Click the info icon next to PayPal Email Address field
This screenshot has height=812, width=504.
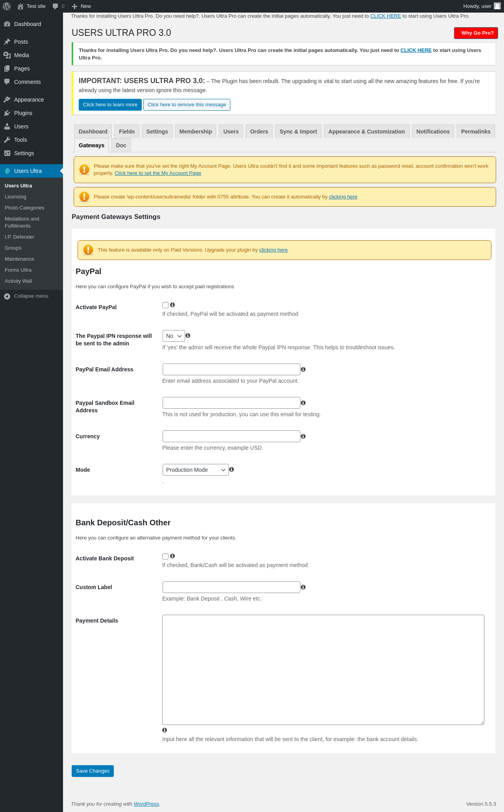click(x=303, y=369)
